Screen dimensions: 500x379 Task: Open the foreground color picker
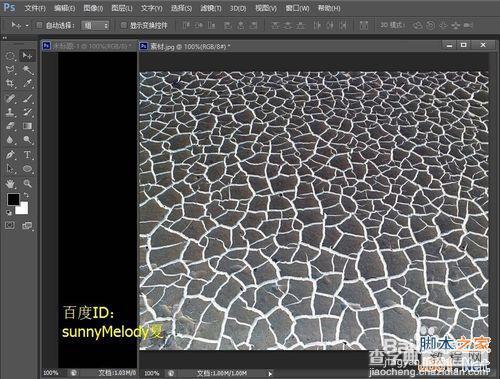(13, 199)
